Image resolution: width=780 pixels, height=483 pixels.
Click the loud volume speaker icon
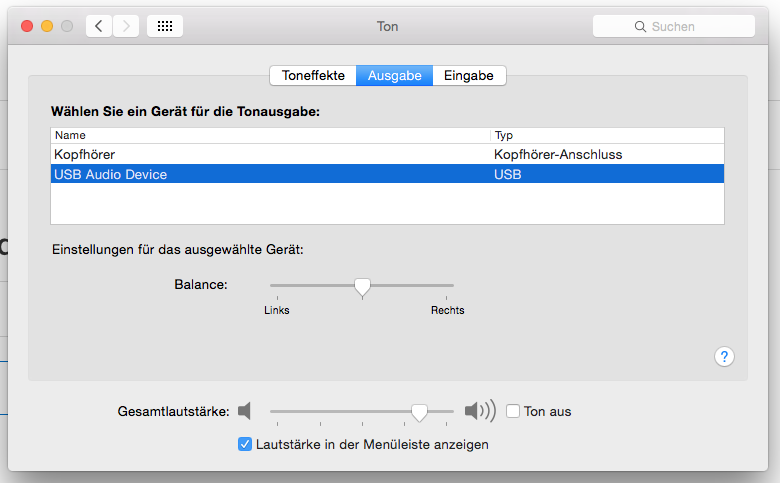pos(479,411)
